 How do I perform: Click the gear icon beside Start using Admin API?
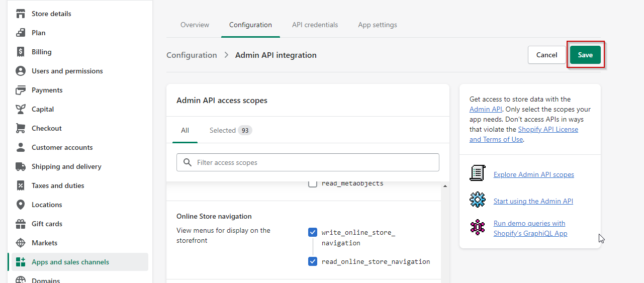[477, 200]
